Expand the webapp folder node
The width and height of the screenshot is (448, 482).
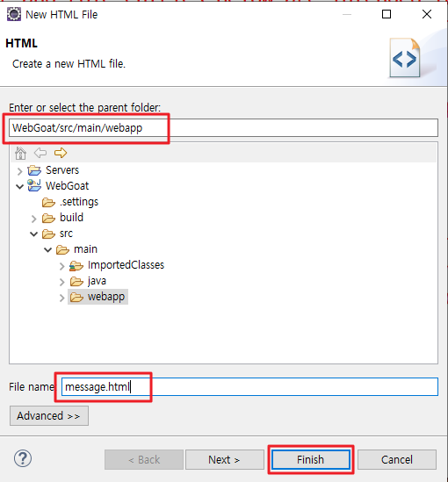point(61,298)
